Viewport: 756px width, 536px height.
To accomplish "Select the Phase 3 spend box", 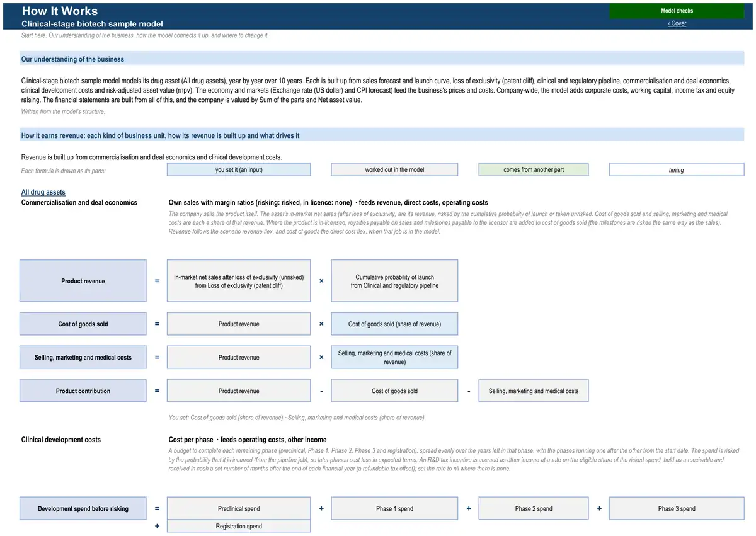I will 677,508.
